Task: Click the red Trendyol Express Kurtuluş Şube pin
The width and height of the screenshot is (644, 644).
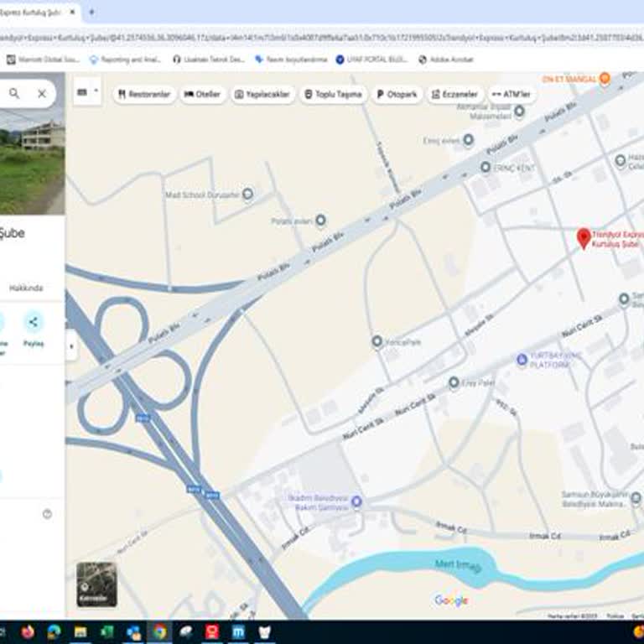Action: 584,238
